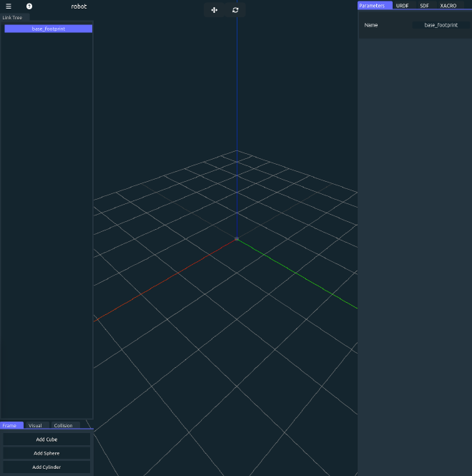
Task: Switch to the URDF tab
Action: click(x=404, y=6)
